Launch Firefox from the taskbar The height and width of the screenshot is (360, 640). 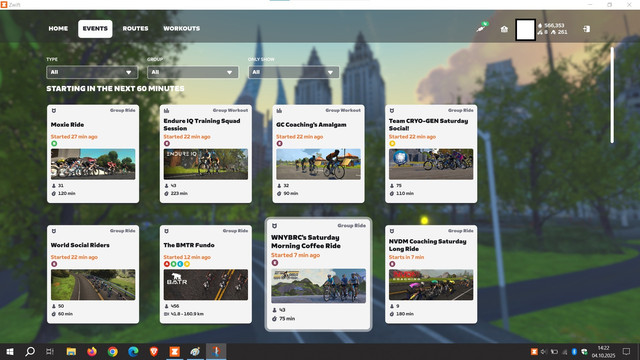coord(92,351)
